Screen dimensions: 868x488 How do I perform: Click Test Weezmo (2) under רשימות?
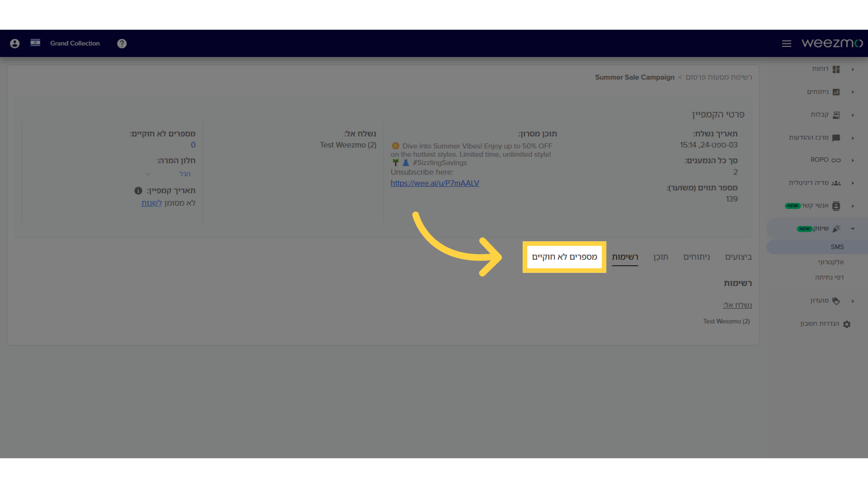pyautogui.click(x=726, y=321)
